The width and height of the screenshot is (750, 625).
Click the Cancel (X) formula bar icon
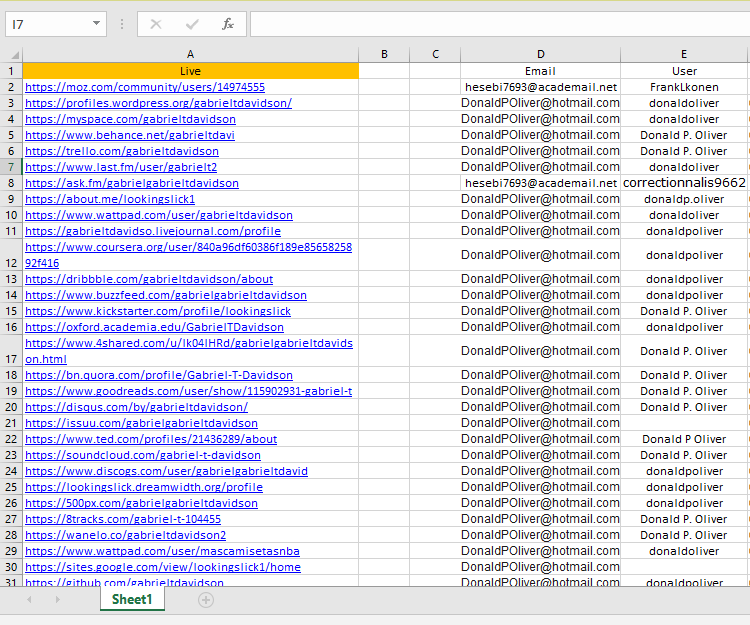pyautogui.click(x=156, y=24)
